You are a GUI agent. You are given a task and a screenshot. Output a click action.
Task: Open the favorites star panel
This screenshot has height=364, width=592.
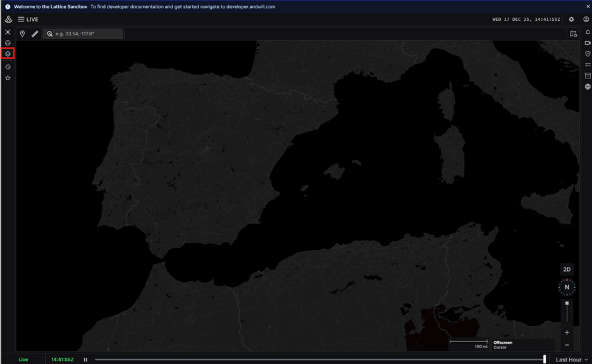pyautogui.click(x=8, y=78)
